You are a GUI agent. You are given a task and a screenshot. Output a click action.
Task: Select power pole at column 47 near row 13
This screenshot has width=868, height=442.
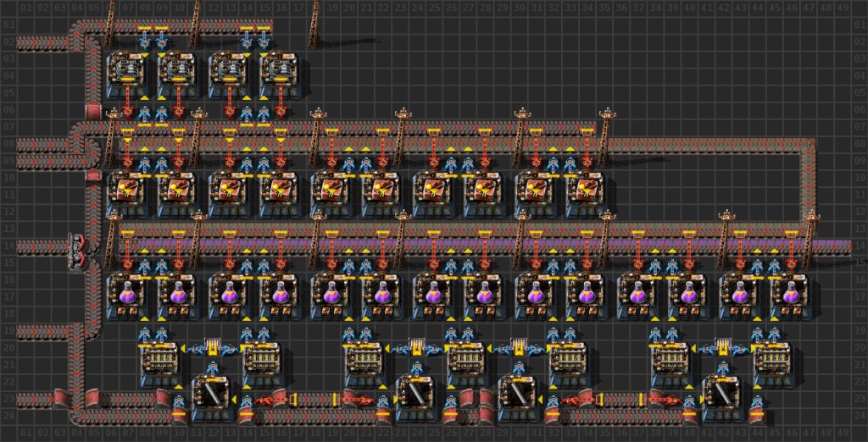[x=810, y=238]
